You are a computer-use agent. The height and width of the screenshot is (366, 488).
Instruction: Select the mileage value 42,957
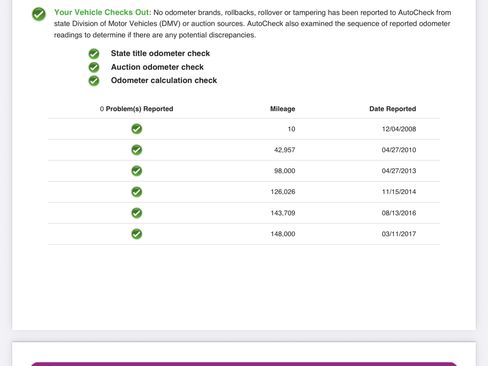pos(285,150)
